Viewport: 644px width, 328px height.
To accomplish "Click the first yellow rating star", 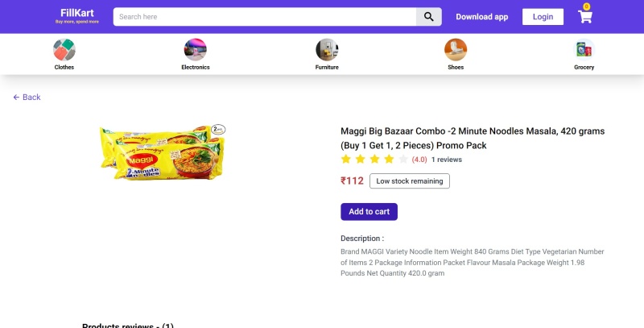I will pos(346,159).
